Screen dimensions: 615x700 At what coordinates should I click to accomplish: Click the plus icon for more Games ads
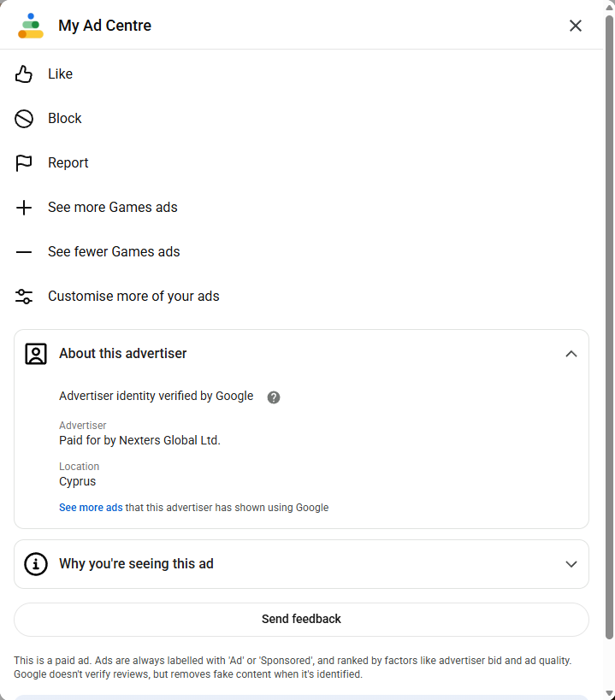pos(24,208)
